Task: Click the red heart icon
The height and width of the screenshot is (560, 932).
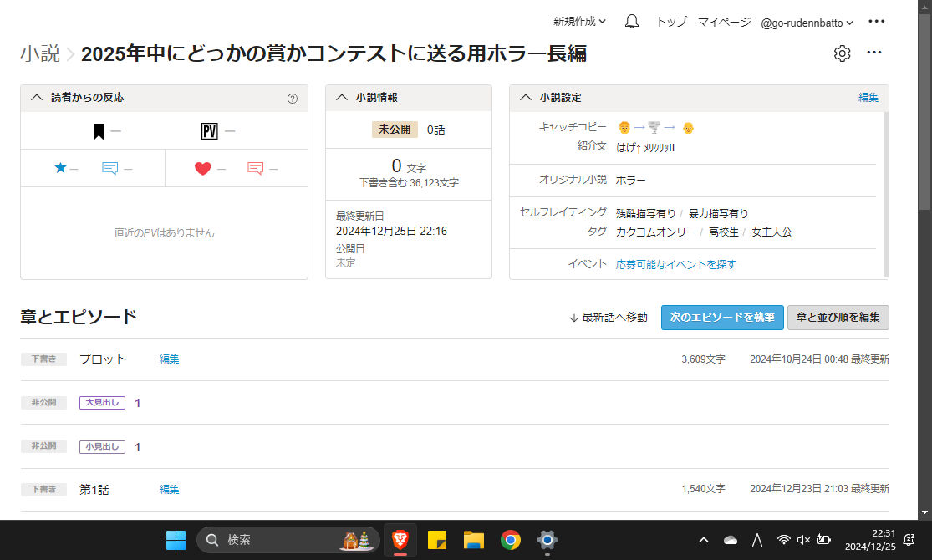Action: 202,169
